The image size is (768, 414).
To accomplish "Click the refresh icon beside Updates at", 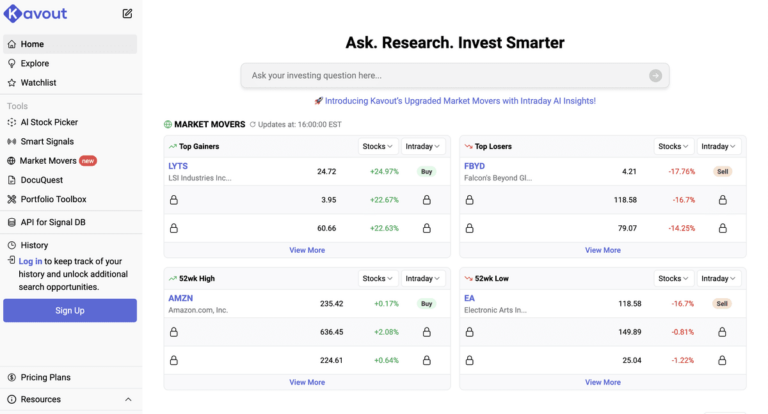I will click(253, 125).
